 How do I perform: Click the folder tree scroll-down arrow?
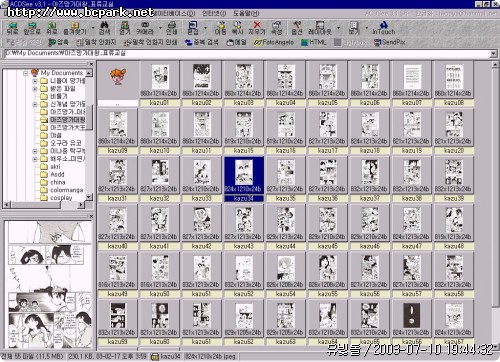[x=89, y=197]
